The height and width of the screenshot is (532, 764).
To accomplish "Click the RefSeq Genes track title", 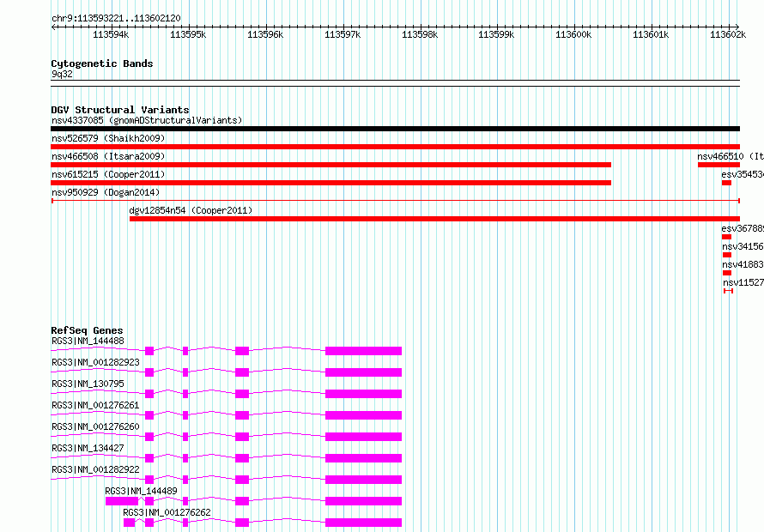I will pyautogui.click(x=87, y=330).
